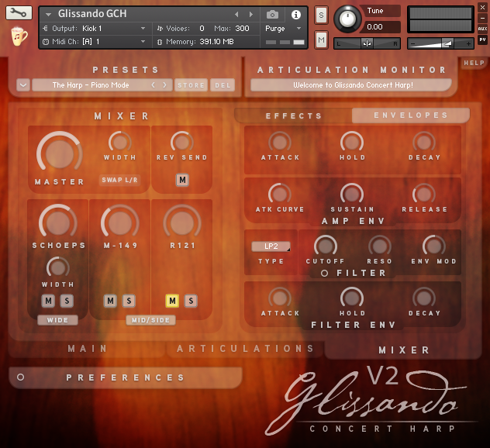Enable the Filter power toggle
Image resolution: width=490 pixels, height=448 pixels.
coord(324,274)
